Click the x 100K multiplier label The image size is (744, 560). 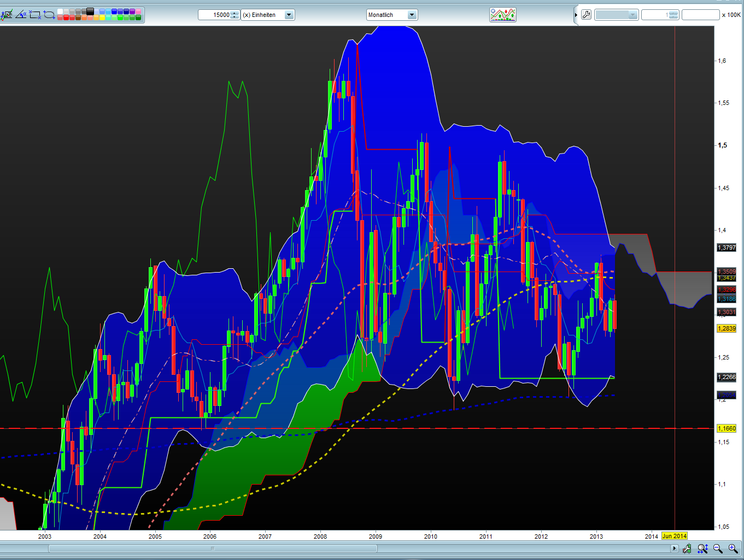click(731, 15)
